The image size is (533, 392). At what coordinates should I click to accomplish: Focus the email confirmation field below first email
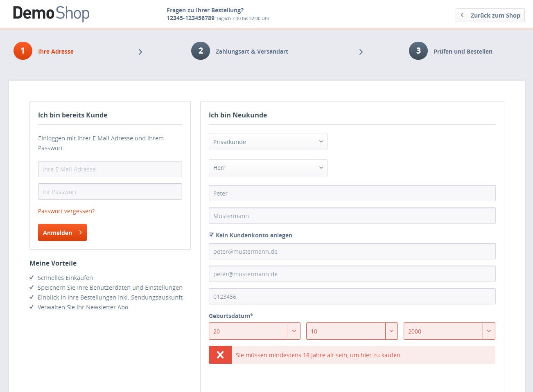pos(352,274)
